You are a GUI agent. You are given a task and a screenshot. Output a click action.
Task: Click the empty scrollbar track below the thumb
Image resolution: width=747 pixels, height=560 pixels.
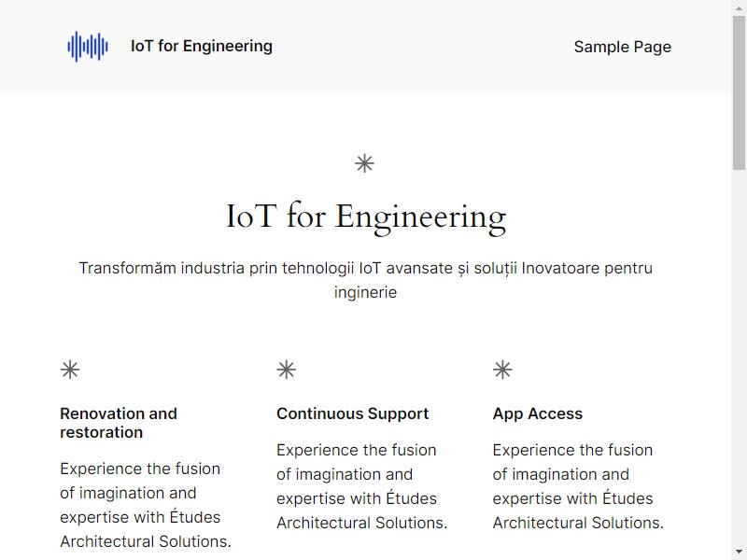(x=739, y=357)
